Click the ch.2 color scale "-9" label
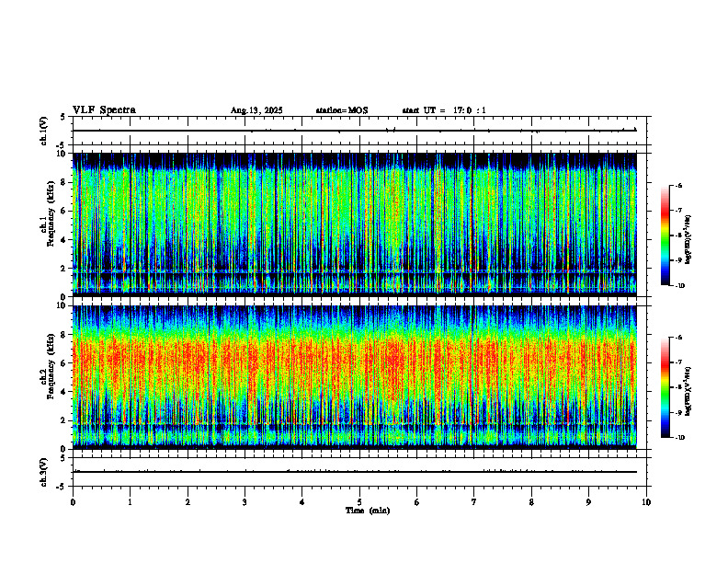Viewport: 728px width, 563px height. [678, 413]
